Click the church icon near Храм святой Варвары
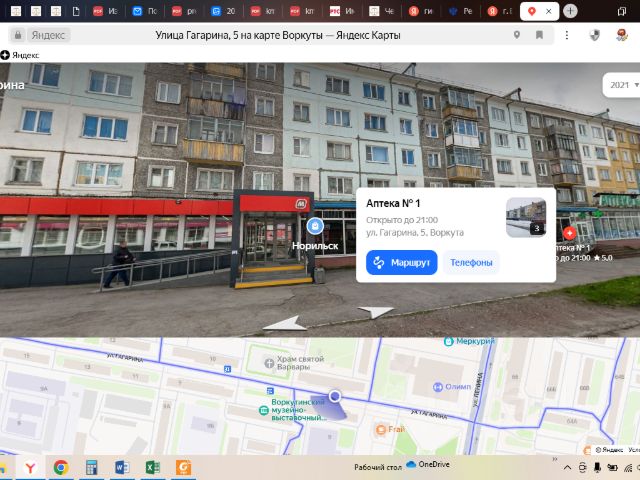 pyautogui.click(x=269, y=363)
